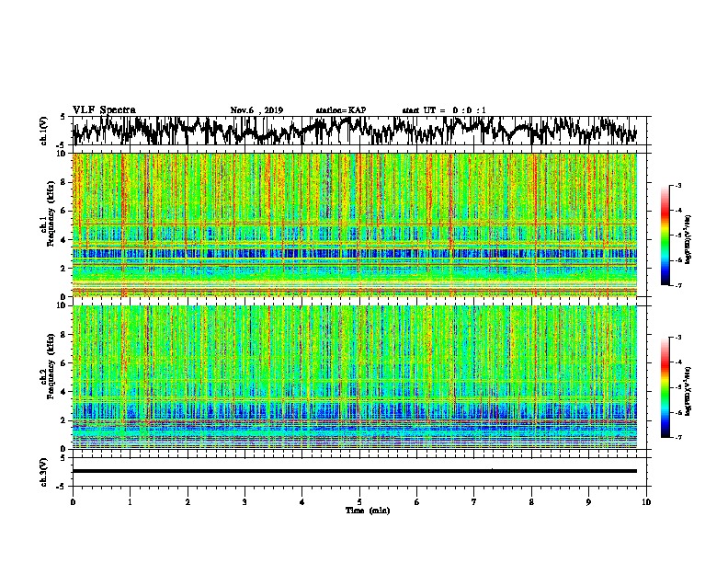Screen dimensions: 728x563
Task: Click the ch.2 PSD color bar
Action: pyautogui.click(x=665, y=387)
